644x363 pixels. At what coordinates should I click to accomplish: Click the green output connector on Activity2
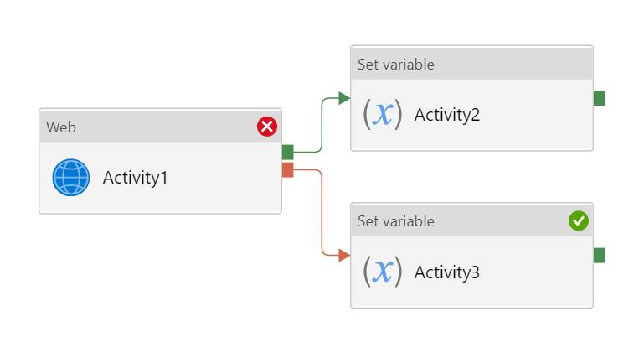click(x=599, y=98)
